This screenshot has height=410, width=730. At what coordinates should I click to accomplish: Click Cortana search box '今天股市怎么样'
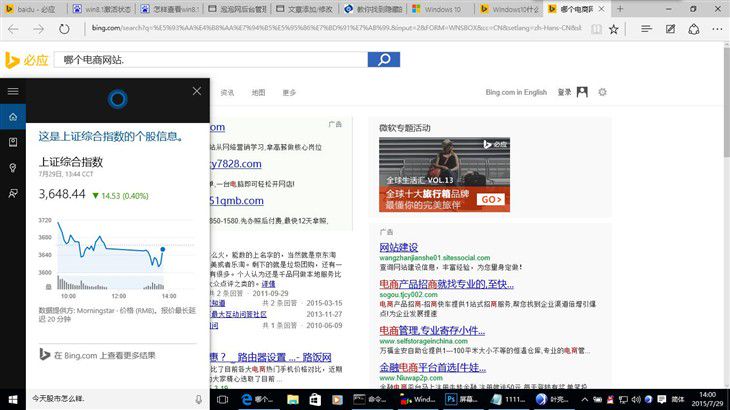point(109,399)
